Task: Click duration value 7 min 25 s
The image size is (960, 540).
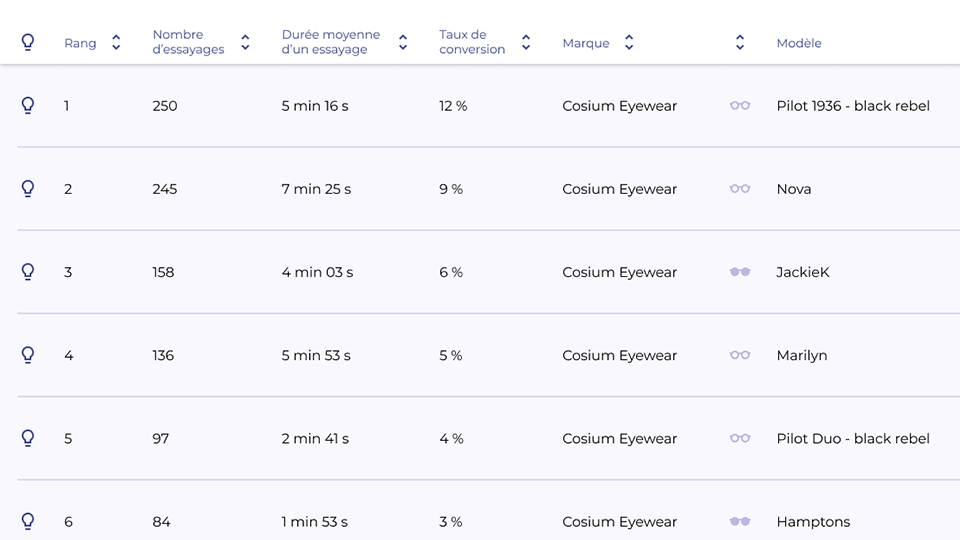Action: (316, 189)
